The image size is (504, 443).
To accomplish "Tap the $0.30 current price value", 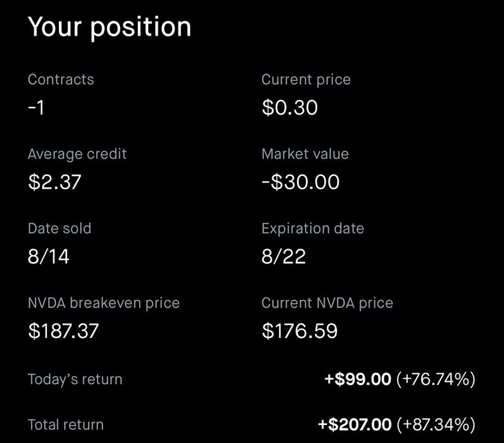I will [x=289, y=108].
